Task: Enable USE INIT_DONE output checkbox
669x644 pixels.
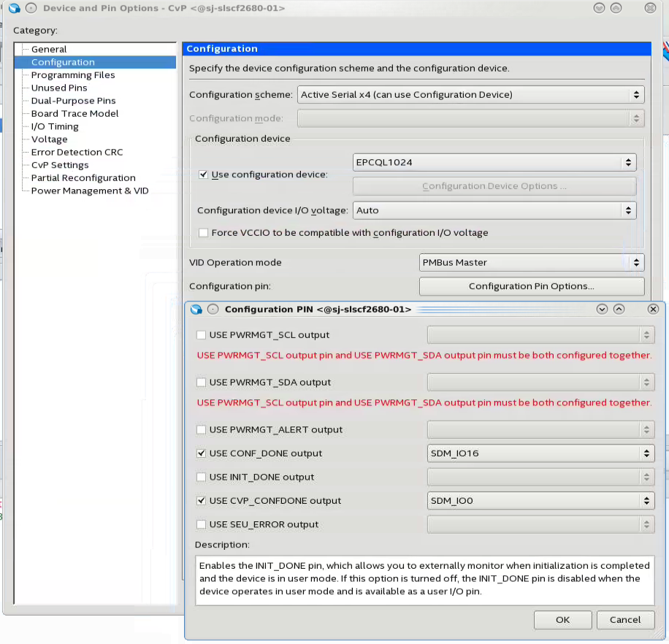Action: coord(201,477)
